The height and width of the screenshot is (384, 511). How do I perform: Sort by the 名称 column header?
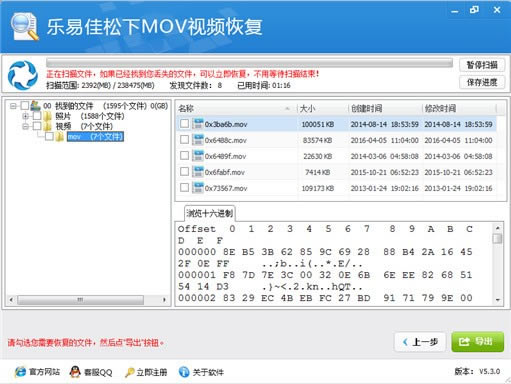[x=236, y=108]
